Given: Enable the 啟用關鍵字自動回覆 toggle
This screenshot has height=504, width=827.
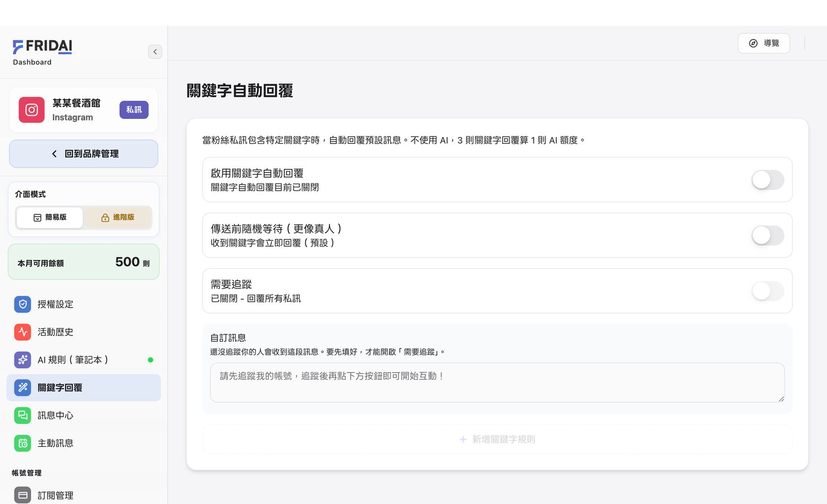Looking at the screenshot, I should [768, 180].
